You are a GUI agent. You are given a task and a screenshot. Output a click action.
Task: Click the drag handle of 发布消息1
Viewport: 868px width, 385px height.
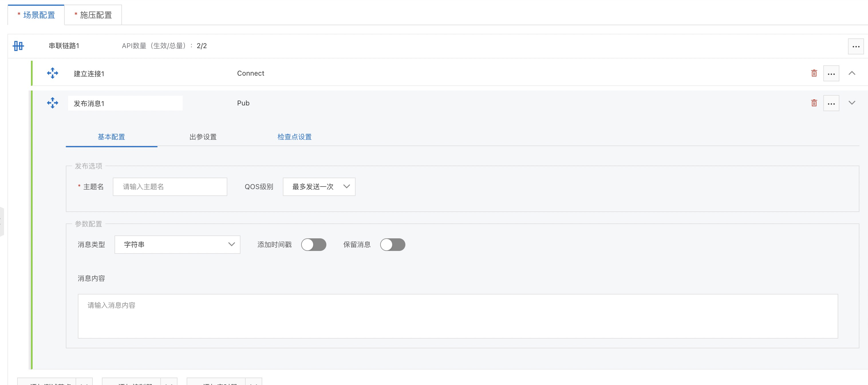(53, 103)
